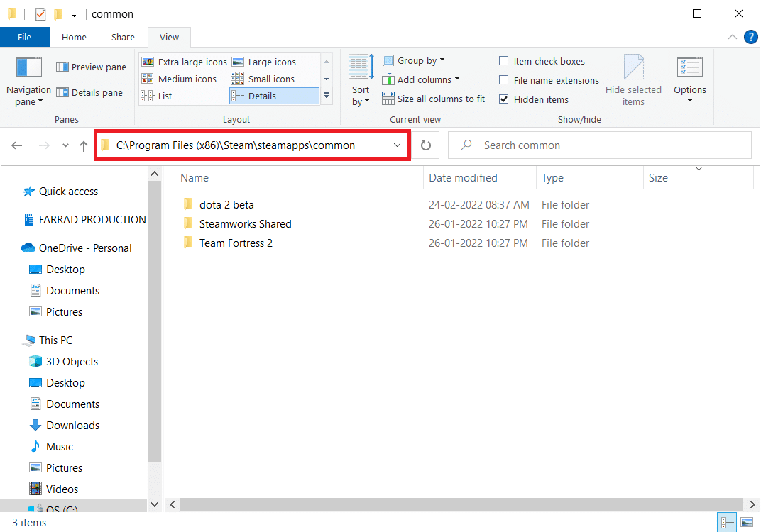Open Downloads in the navigation pane
This screenshot has height=532, width=761.
click(x=65, y=426)
